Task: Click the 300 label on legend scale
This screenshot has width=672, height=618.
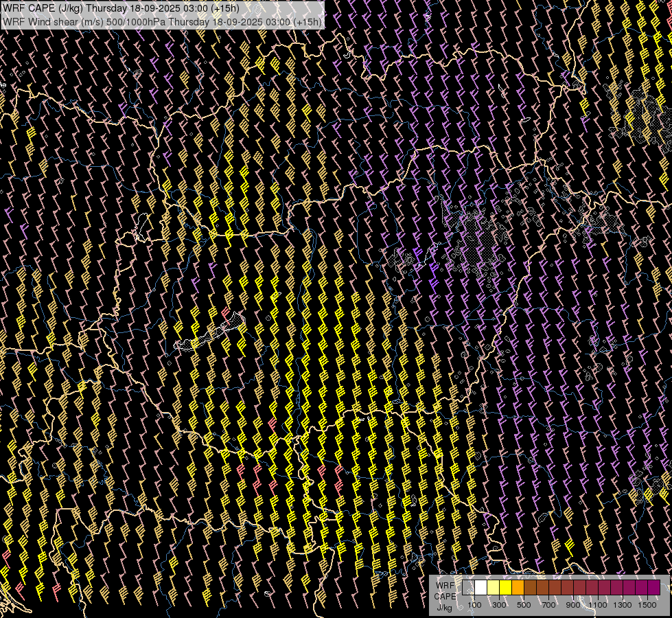Action: 499,605
